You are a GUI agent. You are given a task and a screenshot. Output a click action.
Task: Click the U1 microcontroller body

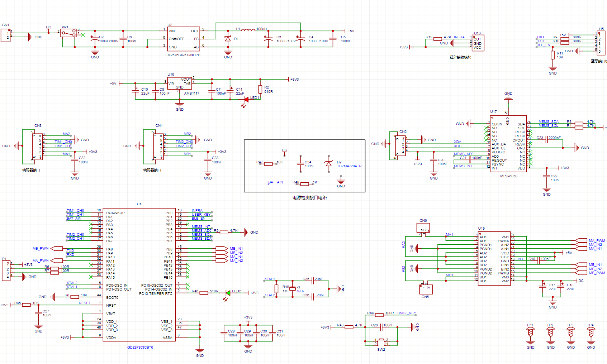[139, 275]
